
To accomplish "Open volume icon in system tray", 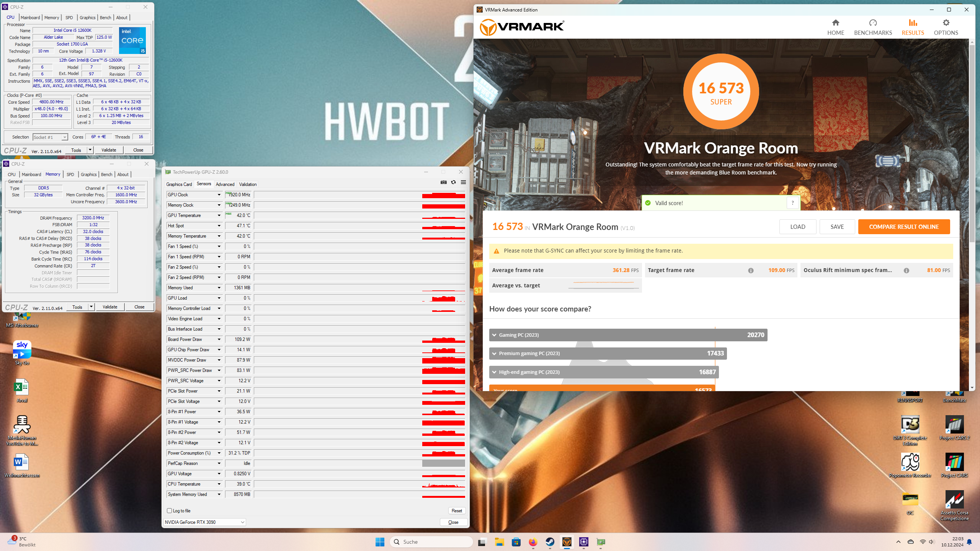I will (x=931, y=542).
